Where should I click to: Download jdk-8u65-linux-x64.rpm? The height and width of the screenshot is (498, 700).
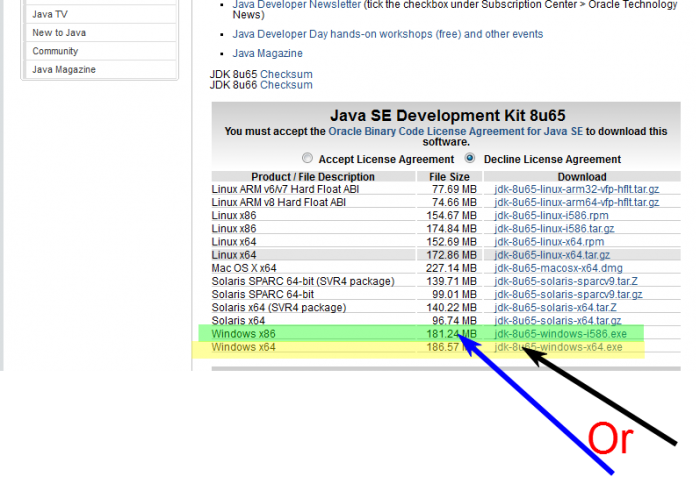(x=549, y=242)
